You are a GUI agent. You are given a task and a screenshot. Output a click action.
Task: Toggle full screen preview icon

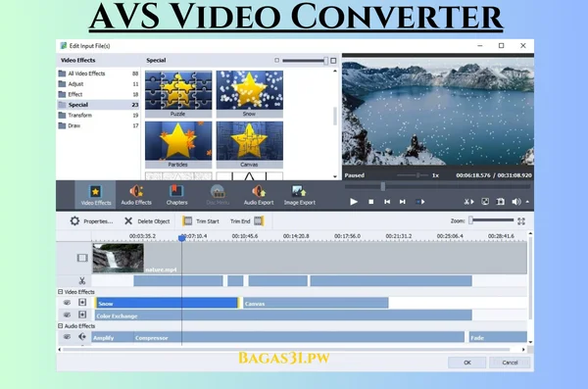(485, 202)
